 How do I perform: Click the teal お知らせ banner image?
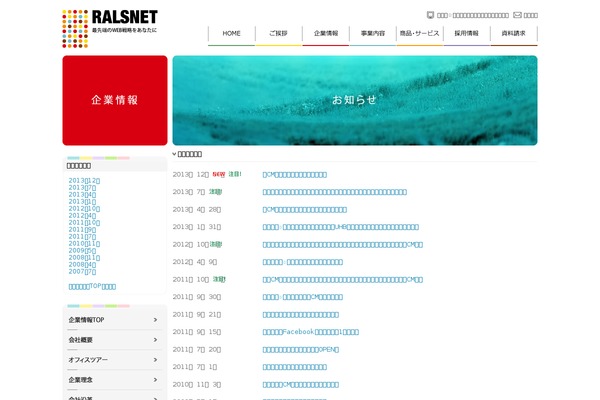point(355,100)
